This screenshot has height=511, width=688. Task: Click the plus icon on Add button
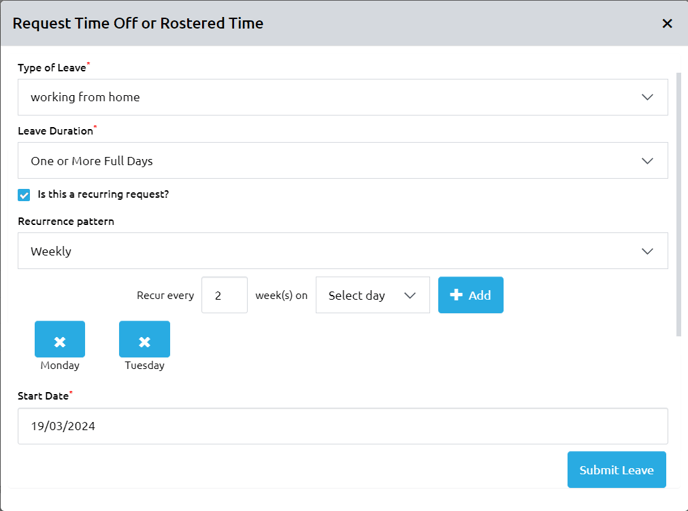456,295
